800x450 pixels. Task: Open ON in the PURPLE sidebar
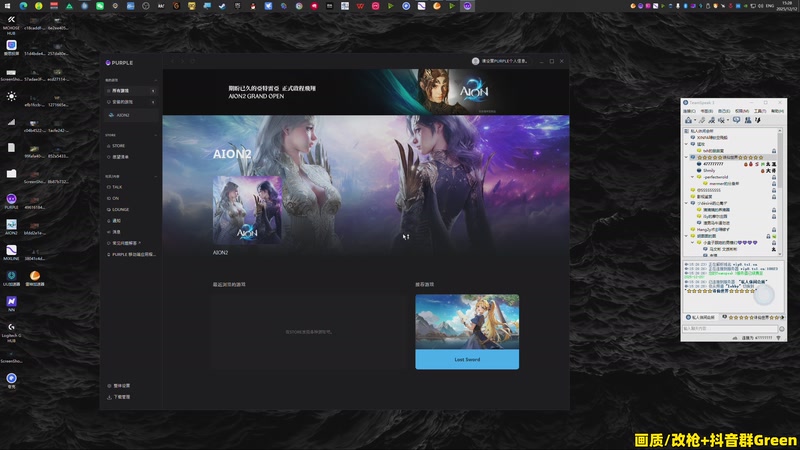click(x=113, y=198)
